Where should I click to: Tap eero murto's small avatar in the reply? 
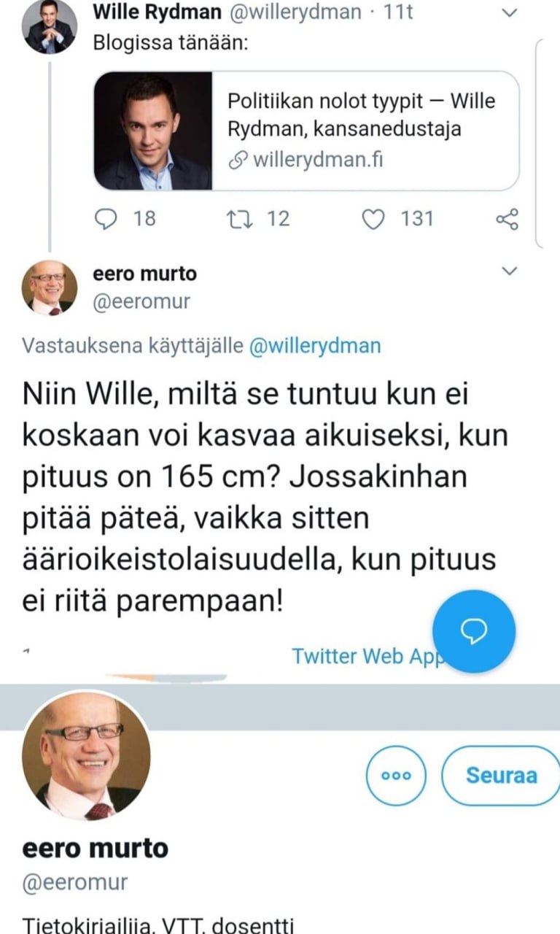point(50,287)
